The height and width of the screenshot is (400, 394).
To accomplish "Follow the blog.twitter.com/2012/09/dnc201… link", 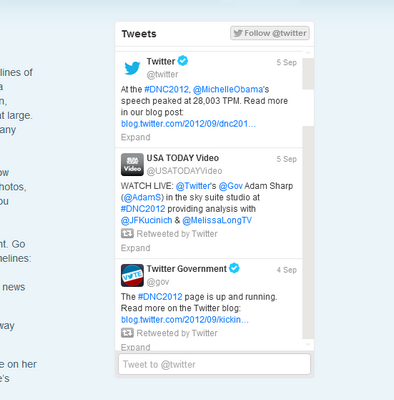I will [x=188, y=124].
